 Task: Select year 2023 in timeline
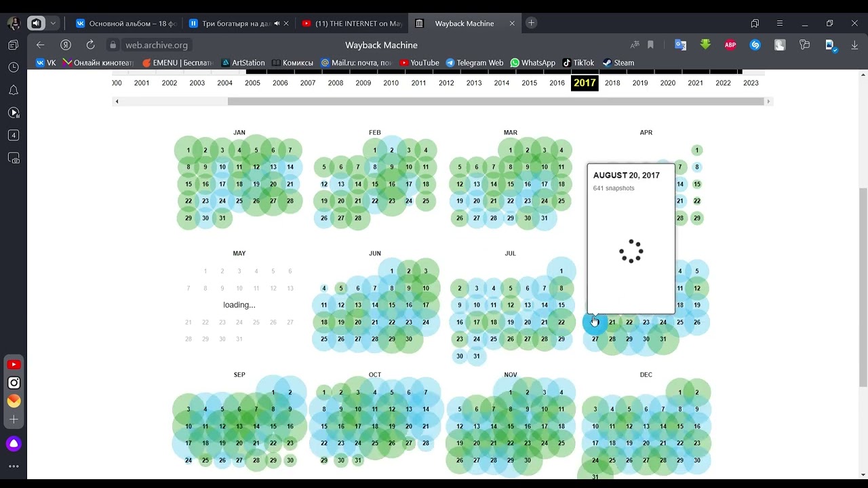751,83
